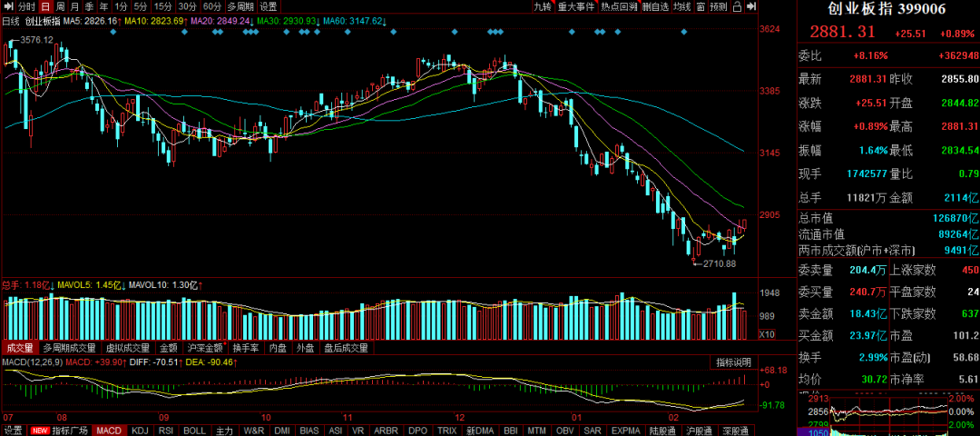Select the VR indicator tab
The image size is (980, 436).
(358, 431)
